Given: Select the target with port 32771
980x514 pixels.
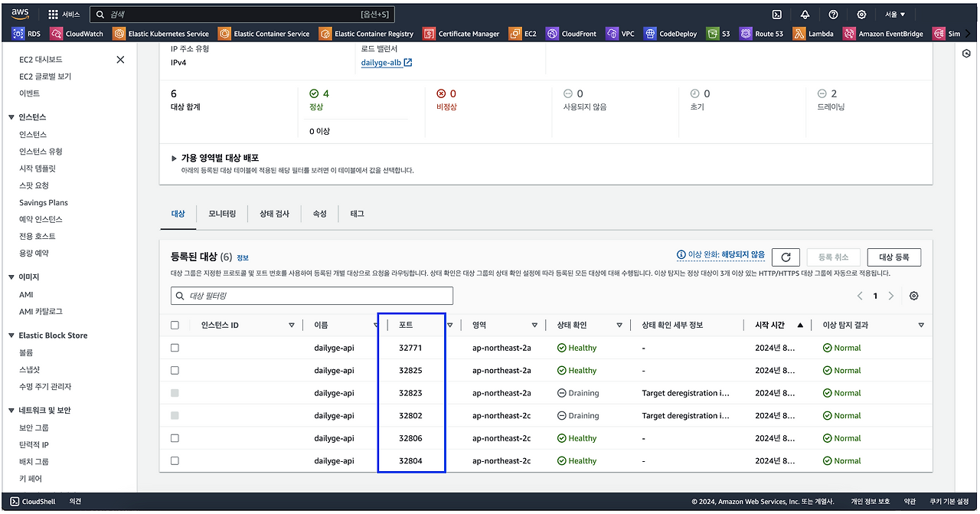Looking at the screenshot, I should click(x=175, y=348).
